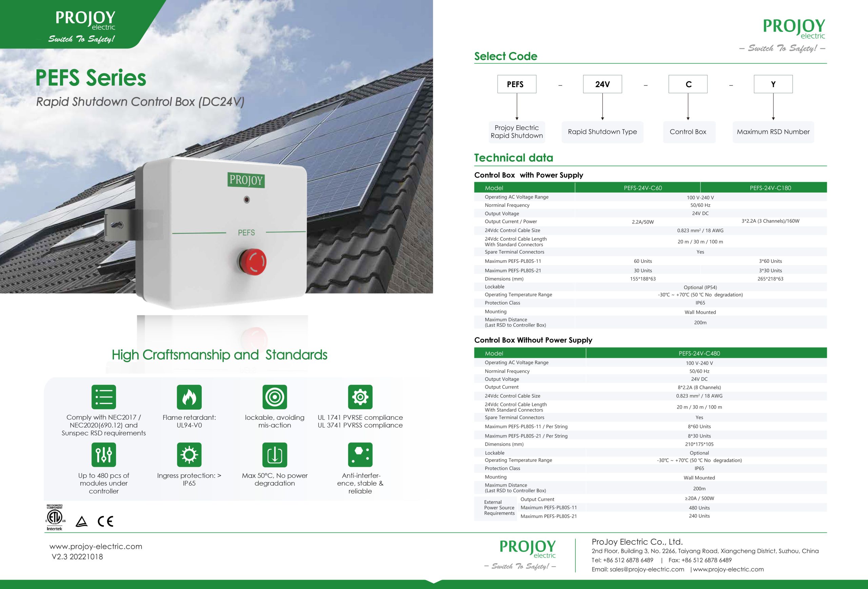Image resolution: width=868 pixels, height=589 pixels.
Task: Click the 3*2.2A (3 Channels)/160W value
Action: click(x=770, y=221)
